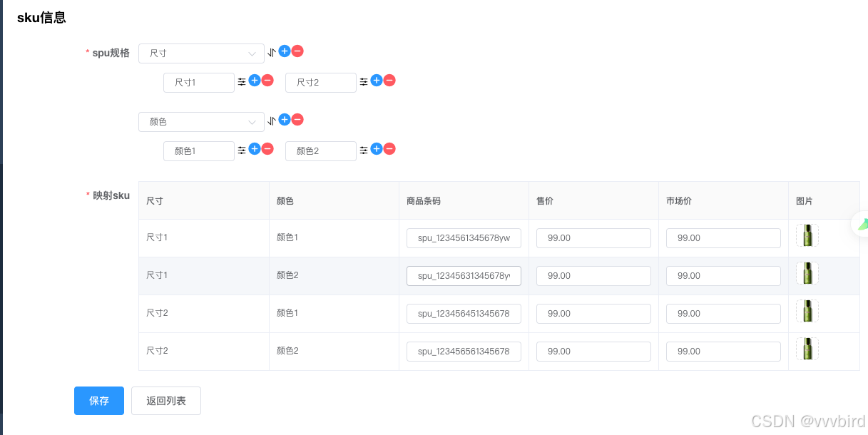Click the 颜色1 spec value input
The image size is (868, 435).
click(199, 151)
